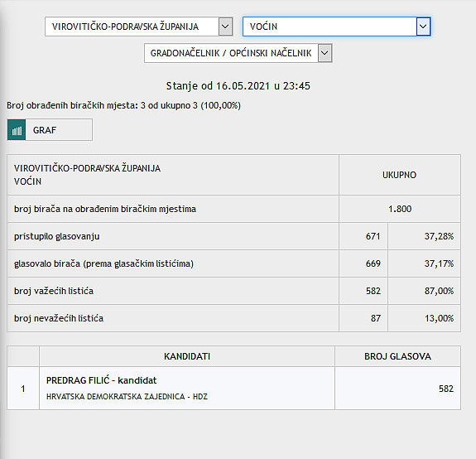Open the GRAF chart button

pyautogui.click(x=50, y=130)
